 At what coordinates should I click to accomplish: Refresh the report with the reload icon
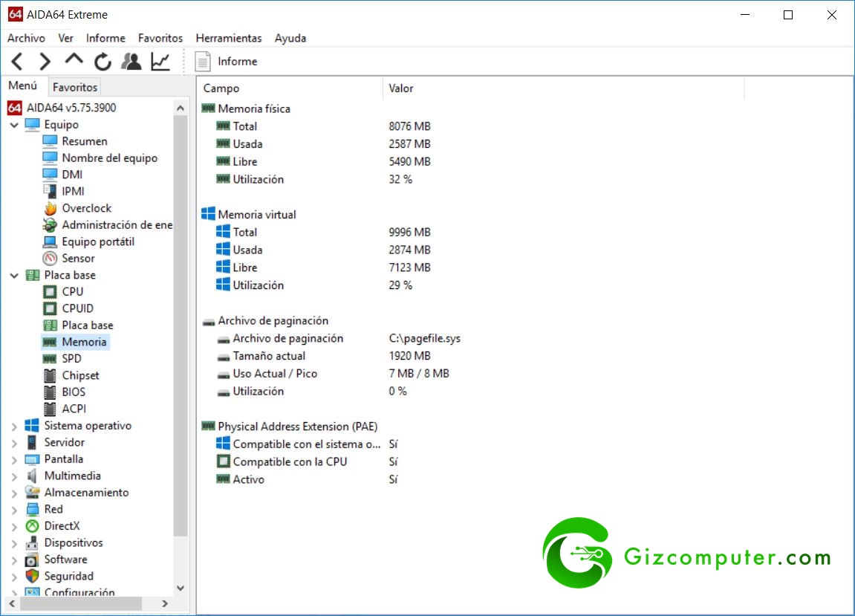coord(103,62)
